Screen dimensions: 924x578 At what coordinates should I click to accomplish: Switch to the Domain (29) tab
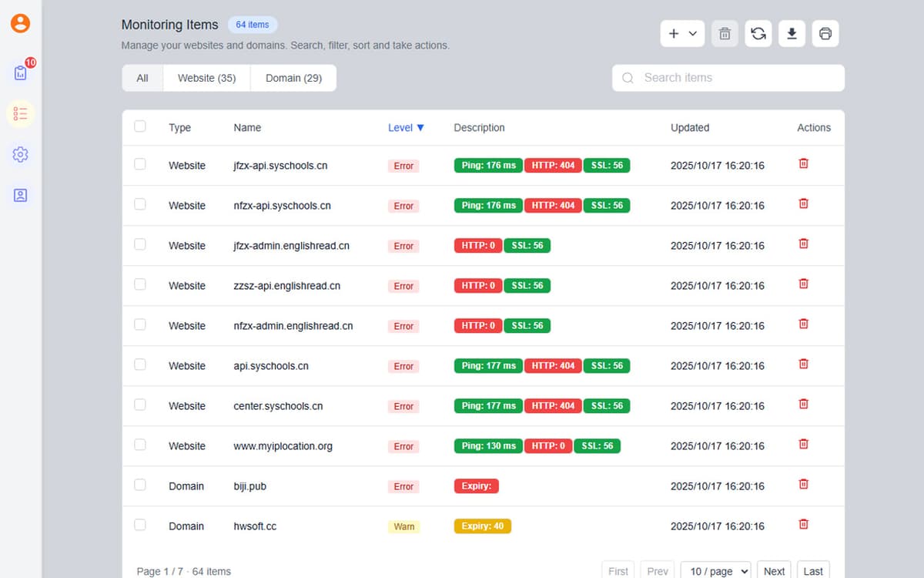(293, 78)
